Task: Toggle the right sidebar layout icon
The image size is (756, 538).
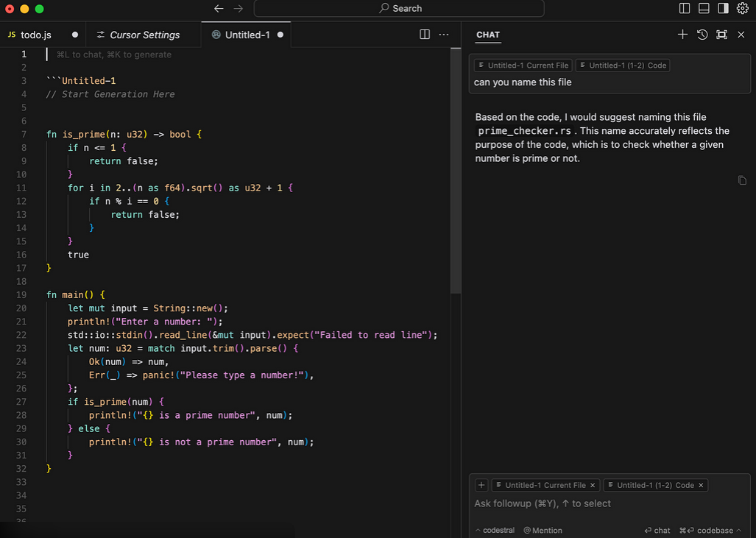Action: coord(723,9)
